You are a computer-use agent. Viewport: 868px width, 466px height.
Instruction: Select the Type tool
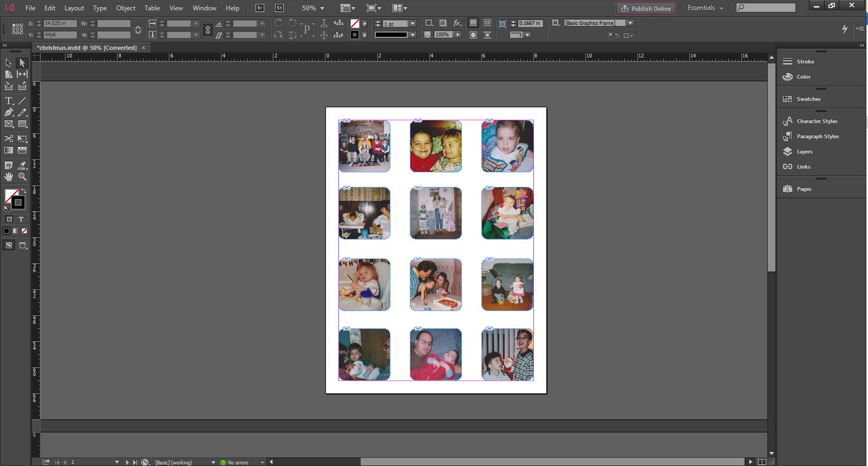pos(9,101)
